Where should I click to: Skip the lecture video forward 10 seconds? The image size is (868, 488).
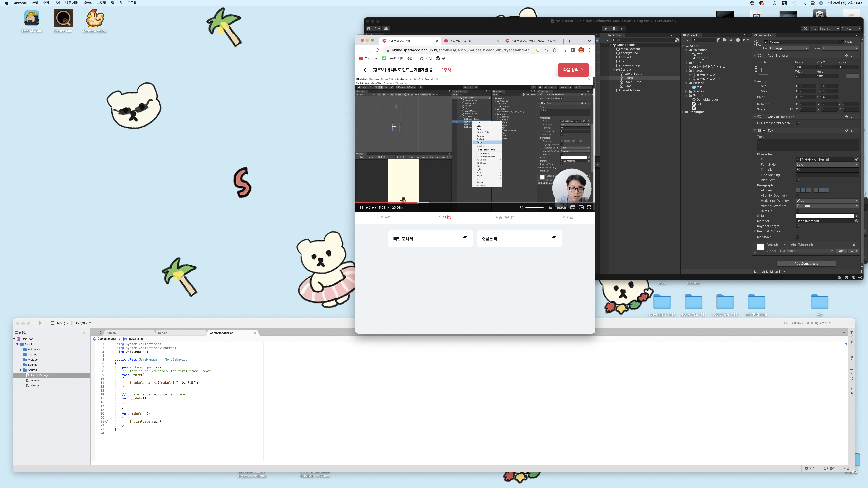[374, 207]
